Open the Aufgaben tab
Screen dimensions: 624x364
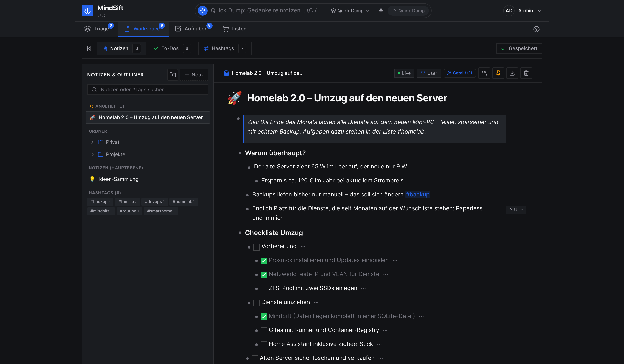click(x=193, y=29)
